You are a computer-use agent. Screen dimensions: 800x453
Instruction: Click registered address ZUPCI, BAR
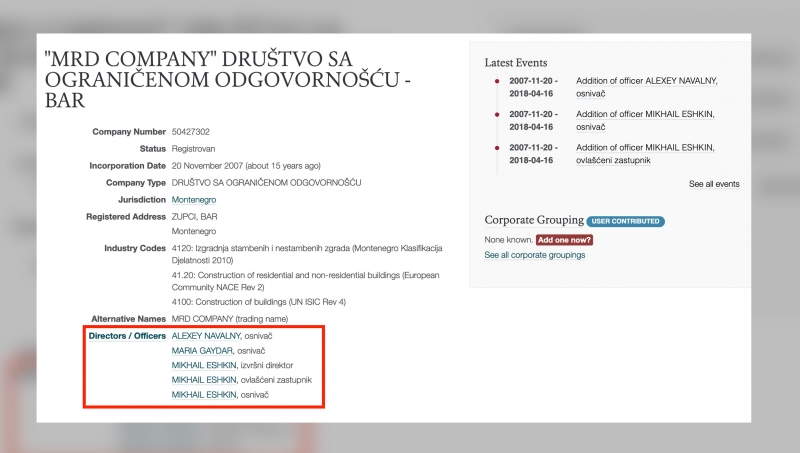194,216
